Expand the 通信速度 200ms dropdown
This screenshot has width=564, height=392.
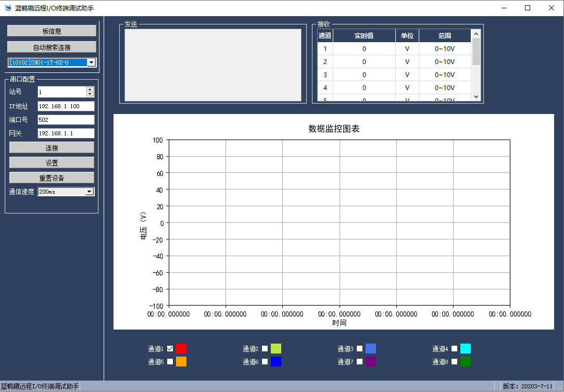point(90,192)
